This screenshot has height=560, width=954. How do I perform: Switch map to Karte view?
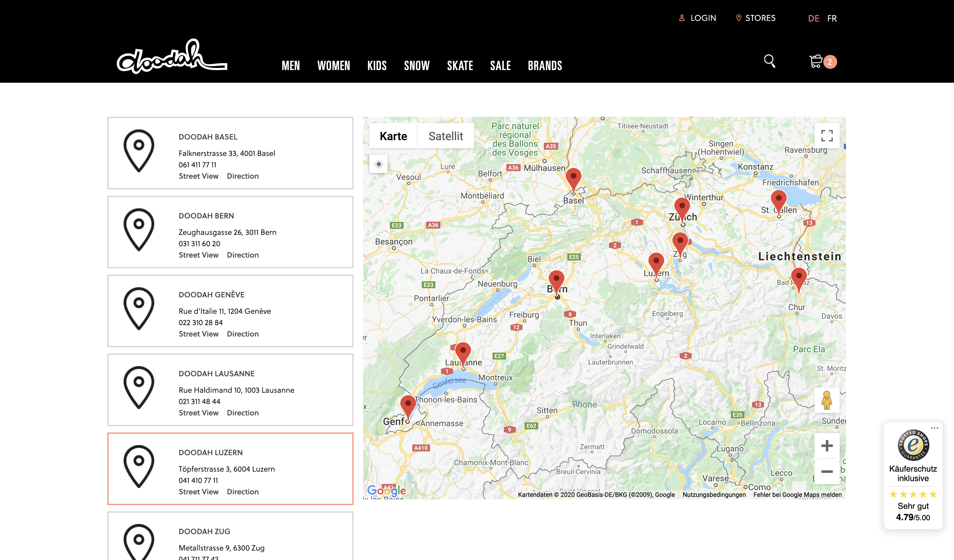[393, 136]
